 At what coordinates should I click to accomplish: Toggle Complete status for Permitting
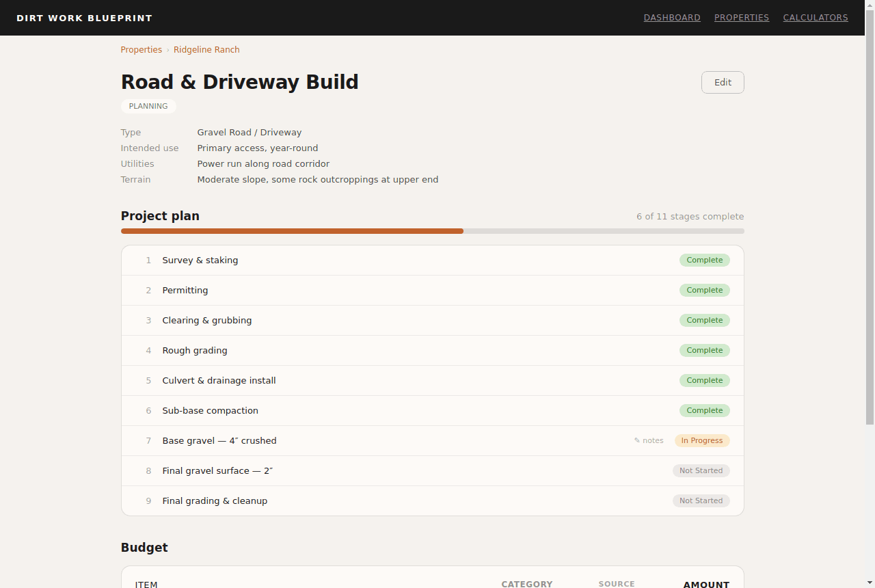point(705,291)
